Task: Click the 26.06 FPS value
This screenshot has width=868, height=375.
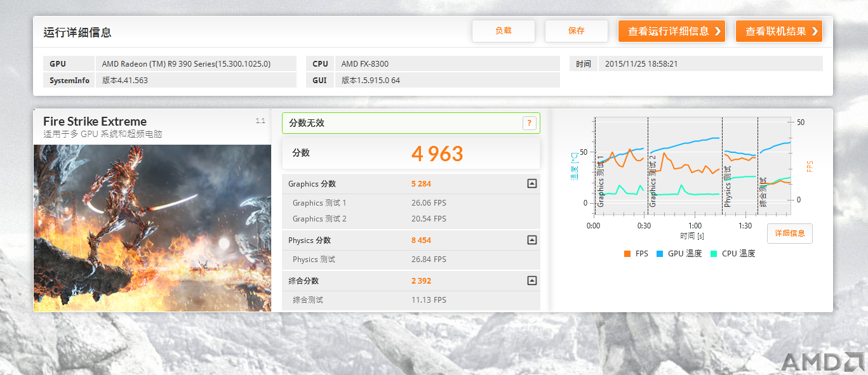Action: point(429,203)
